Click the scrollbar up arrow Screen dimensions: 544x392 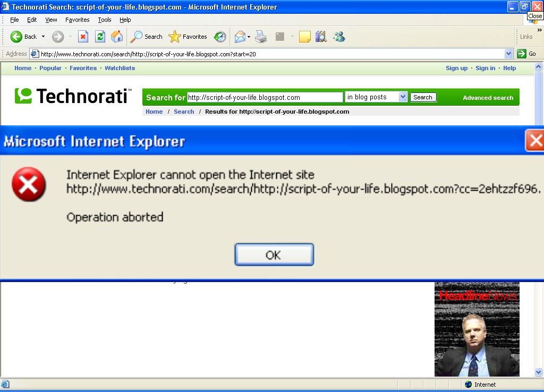click(538, 67)
